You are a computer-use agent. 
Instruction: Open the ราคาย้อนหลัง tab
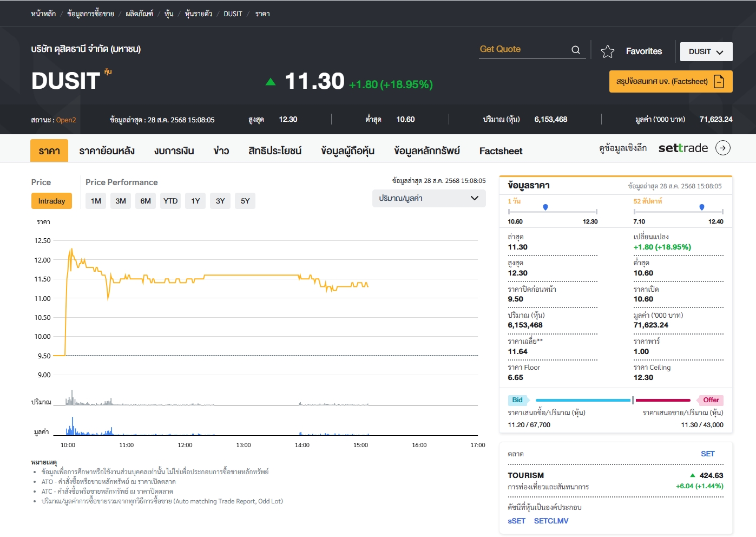pos(107,150)
